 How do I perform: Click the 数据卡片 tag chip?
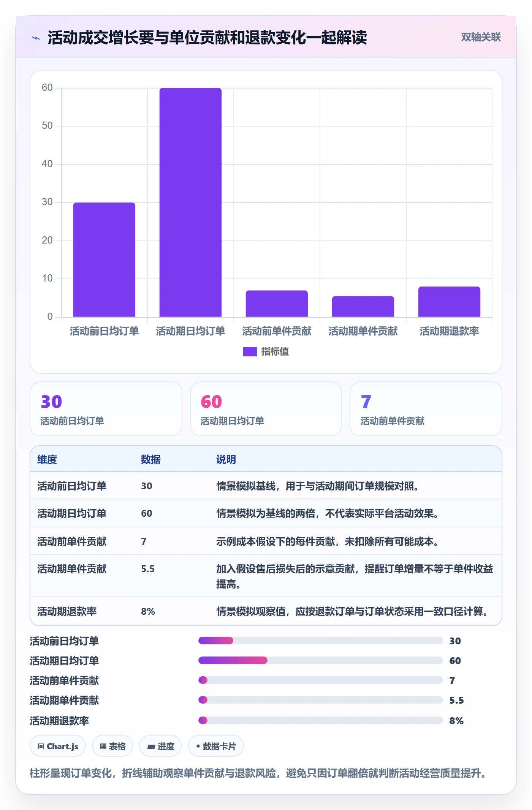pyautogui.click(x=216, y=746)
